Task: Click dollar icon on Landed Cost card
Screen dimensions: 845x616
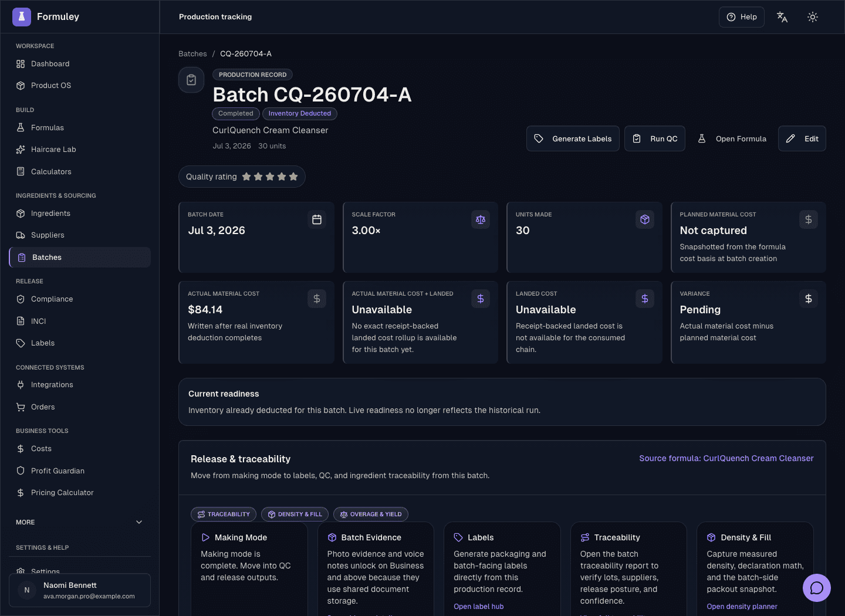Action: click(x=645, y=299)
